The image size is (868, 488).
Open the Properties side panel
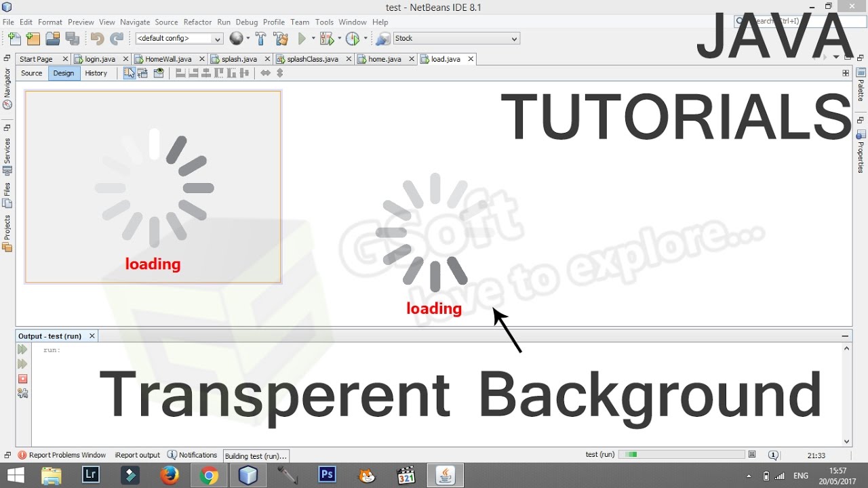[861, 151]
